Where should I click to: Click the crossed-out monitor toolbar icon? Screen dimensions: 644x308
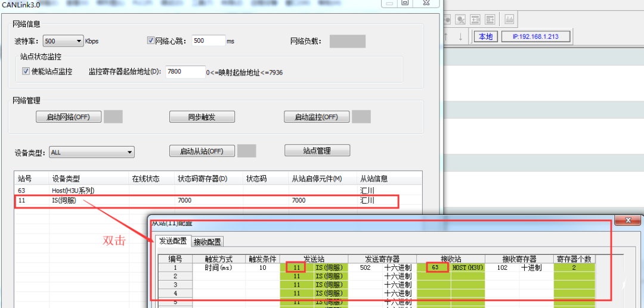[460, 19]
